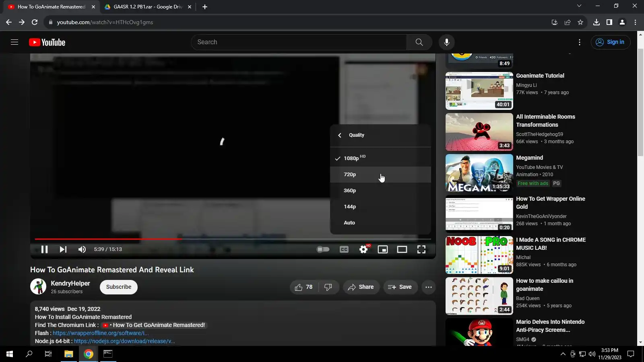Focus the YouTube search box

[299, 42]
